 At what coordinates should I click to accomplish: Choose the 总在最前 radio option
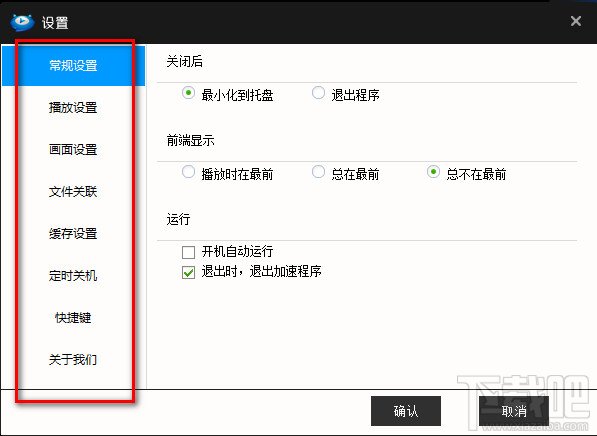click(318, 172)
